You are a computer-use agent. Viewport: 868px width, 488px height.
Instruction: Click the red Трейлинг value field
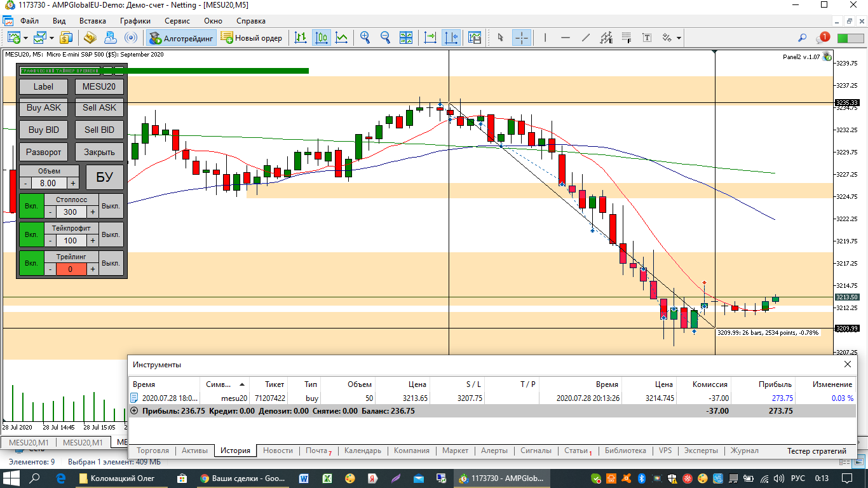[x=71, y=269]
